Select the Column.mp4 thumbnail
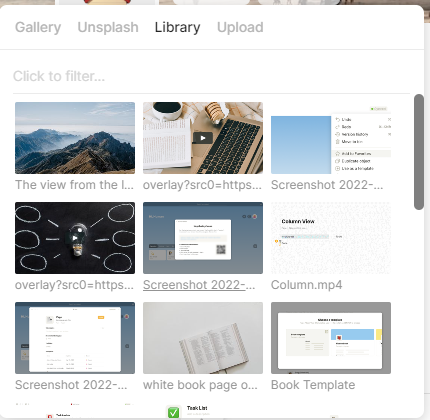Viewport: 430px width, 420px height. [331, 238]
